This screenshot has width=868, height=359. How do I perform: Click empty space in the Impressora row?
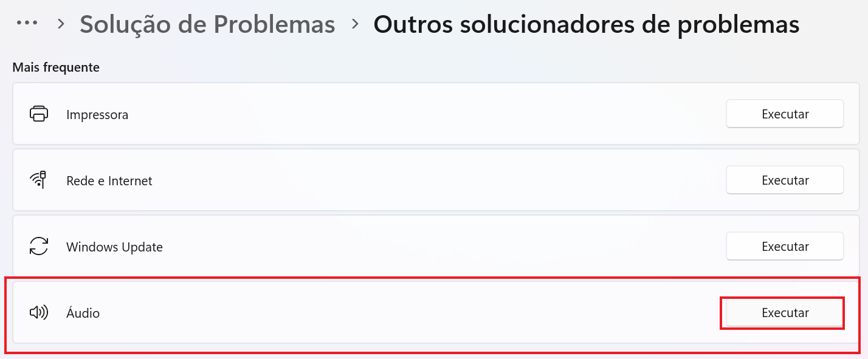coord(425,114)
